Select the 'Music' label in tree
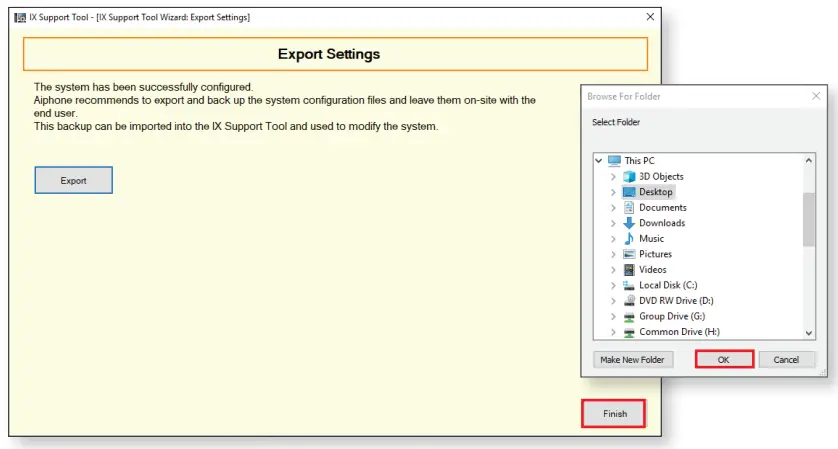 651,238
